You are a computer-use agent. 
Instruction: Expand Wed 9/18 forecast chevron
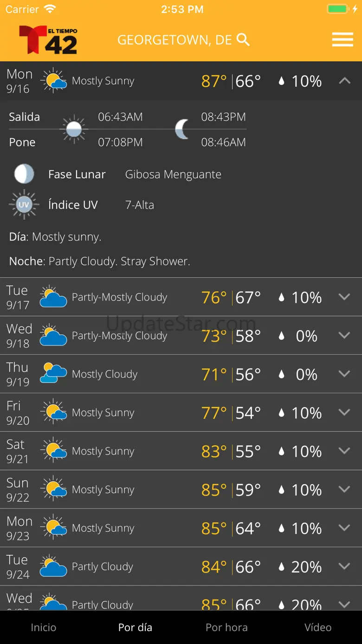(x=344, y=335)
